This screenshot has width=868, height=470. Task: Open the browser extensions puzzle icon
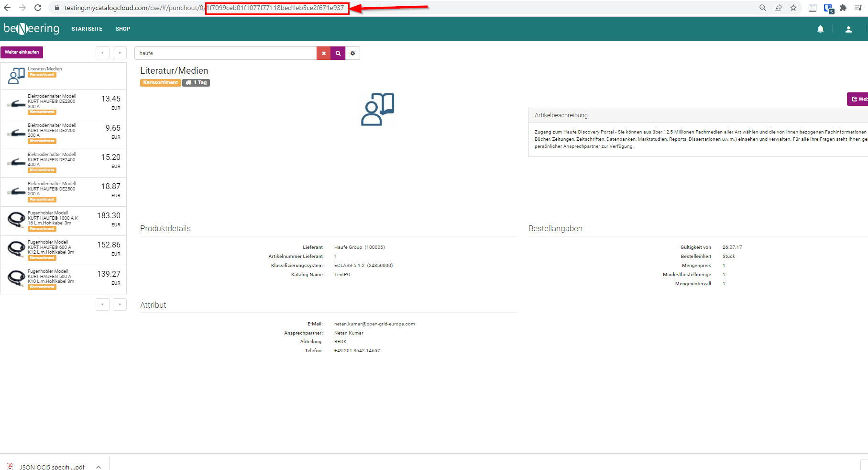(x=843, y=8)
